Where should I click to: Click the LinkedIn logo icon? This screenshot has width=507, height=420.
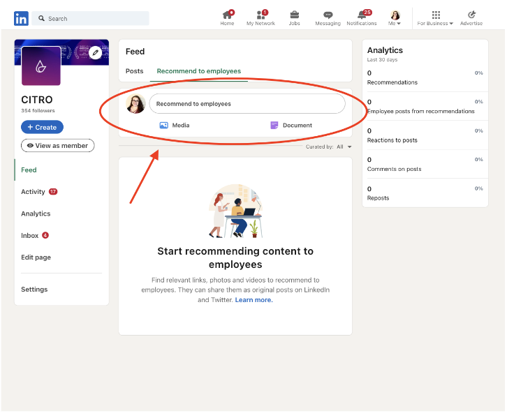(21, 18)
